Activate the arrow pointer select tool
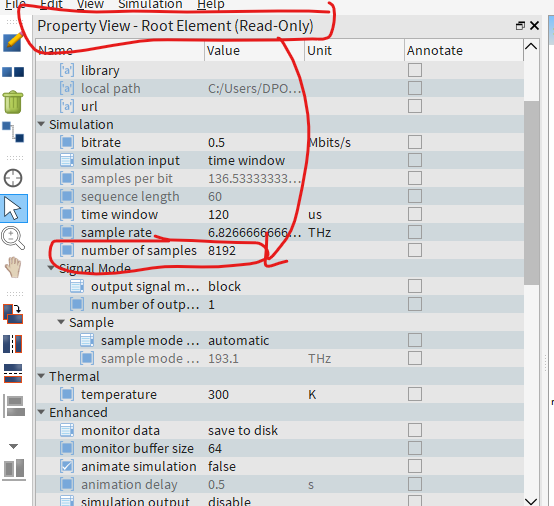The width and height of the screenshot is (554, 506). (x=13, y=208)
